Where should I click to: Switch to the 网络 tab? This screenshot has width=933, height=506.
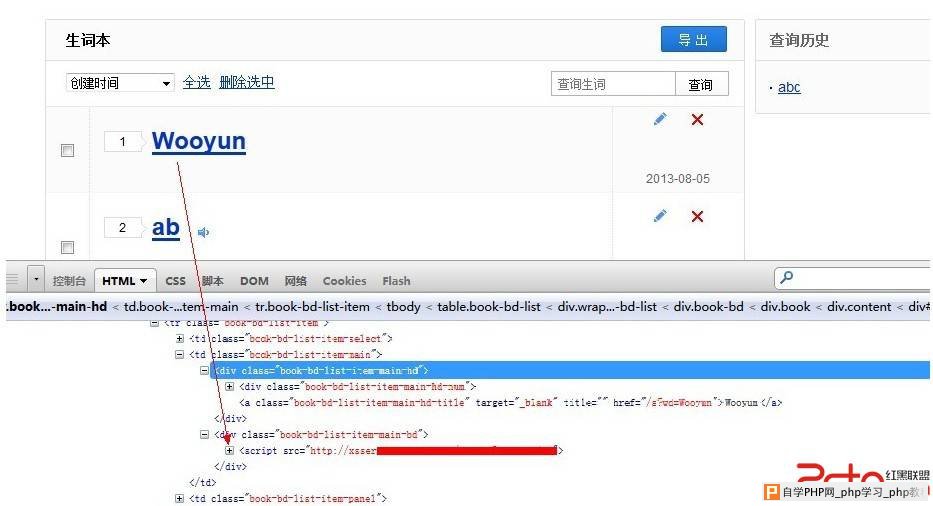(x=296, y=281)
